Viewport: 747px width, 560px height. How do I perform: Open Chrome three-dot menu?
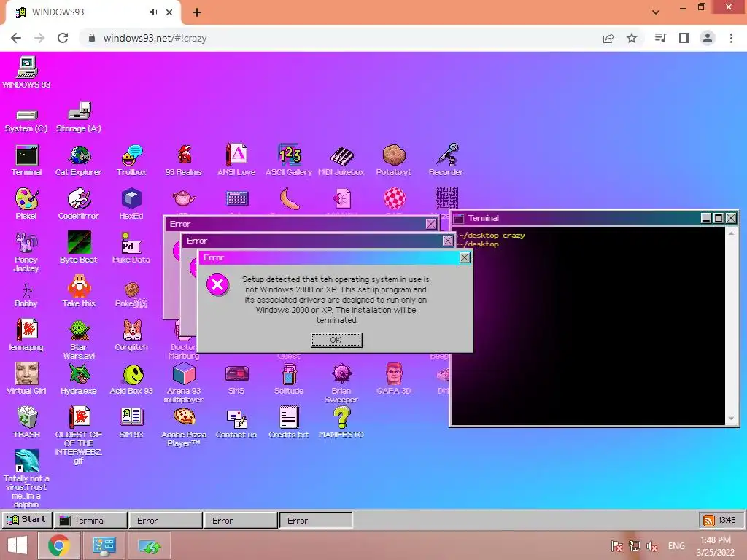(x=731, y=38)
